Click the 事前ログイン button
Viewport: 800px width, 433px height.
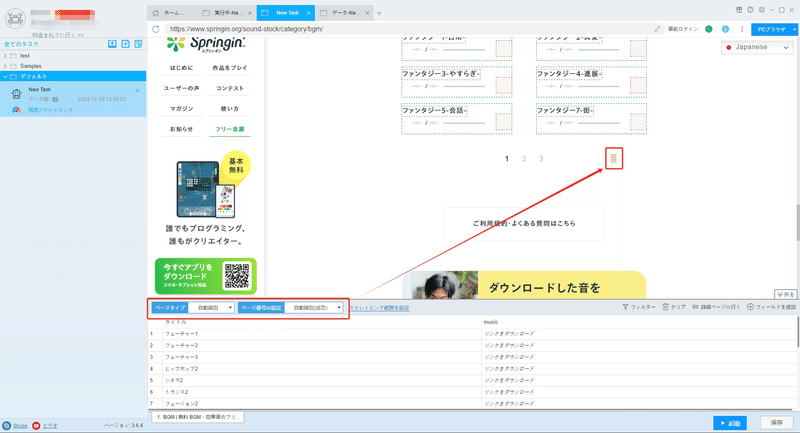tap(683, 29)
